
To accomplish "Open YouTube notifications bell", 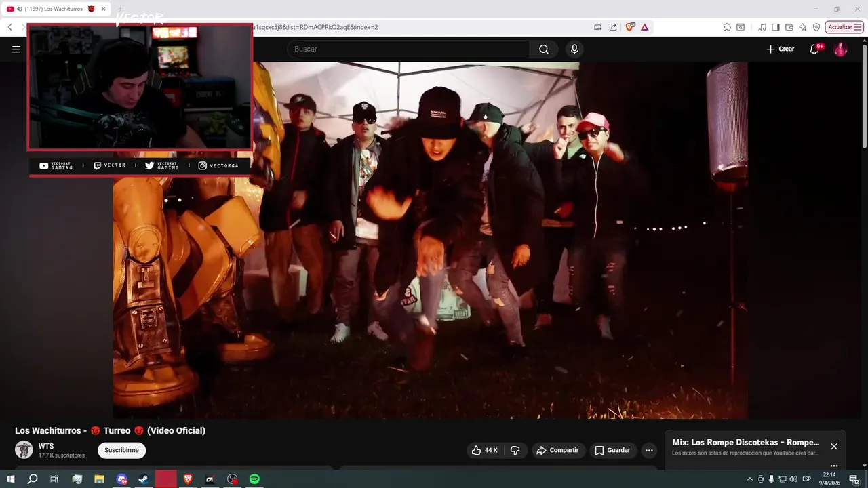I will click(x=815, y=49).
